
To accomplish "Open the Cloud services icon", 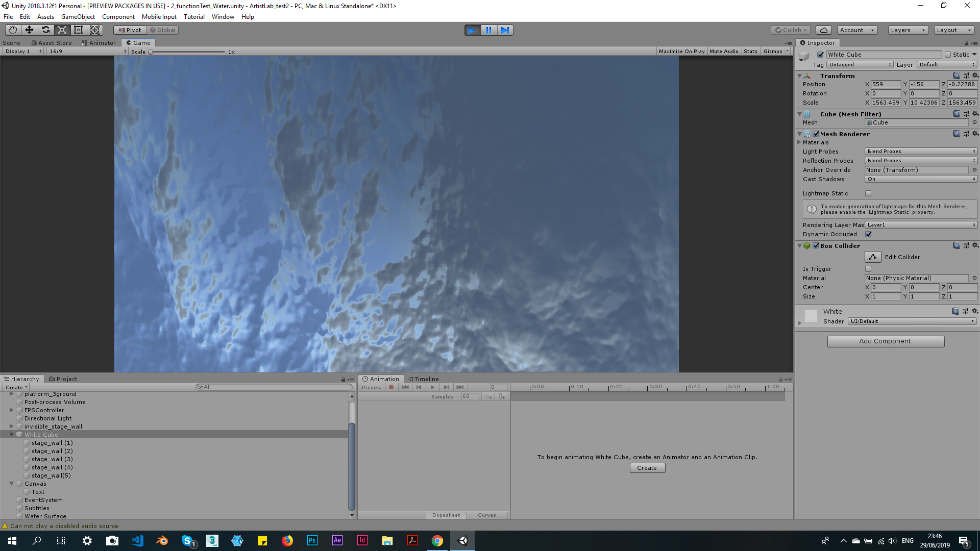I will (x=823, y=30).
